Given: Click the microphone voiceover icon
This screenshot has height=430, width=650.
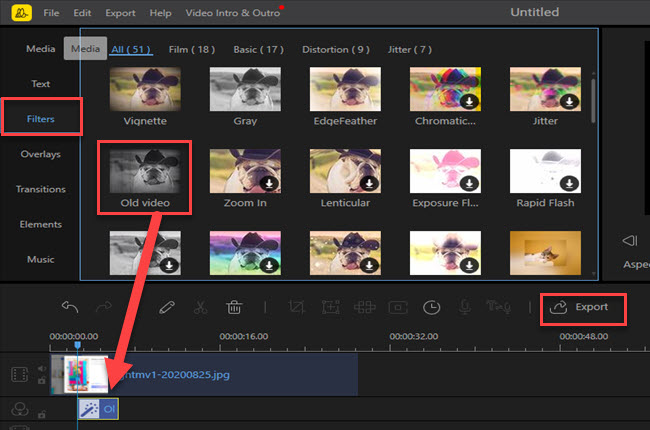Looking at the screenshot, I should pos(464,308).
